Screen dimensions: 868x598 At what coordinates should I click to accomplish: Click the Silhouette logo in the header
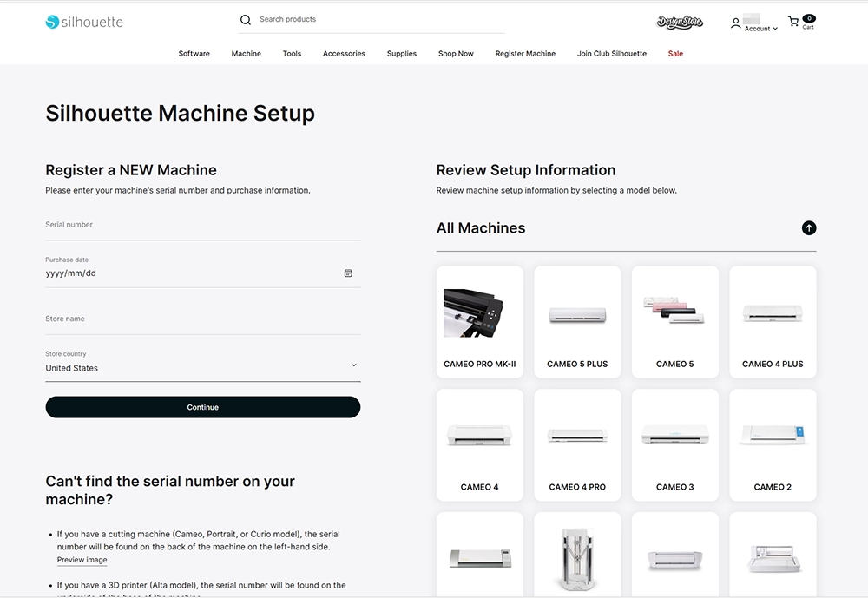tap(84, 22)
